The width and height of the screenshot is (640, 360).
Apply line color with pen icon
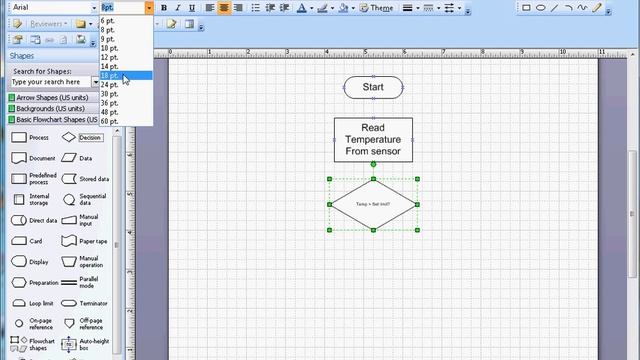(x=322, y=8)
